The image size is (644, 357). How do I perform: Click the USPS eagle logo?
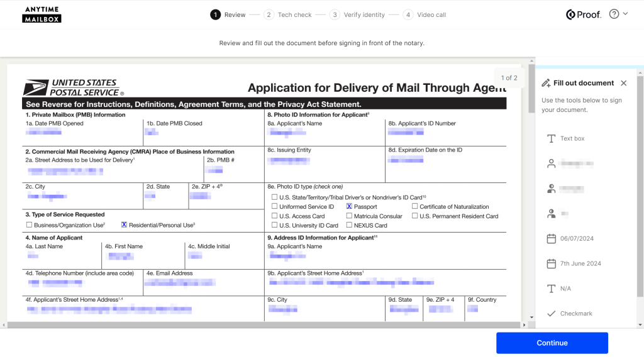(x=36, y=87)
